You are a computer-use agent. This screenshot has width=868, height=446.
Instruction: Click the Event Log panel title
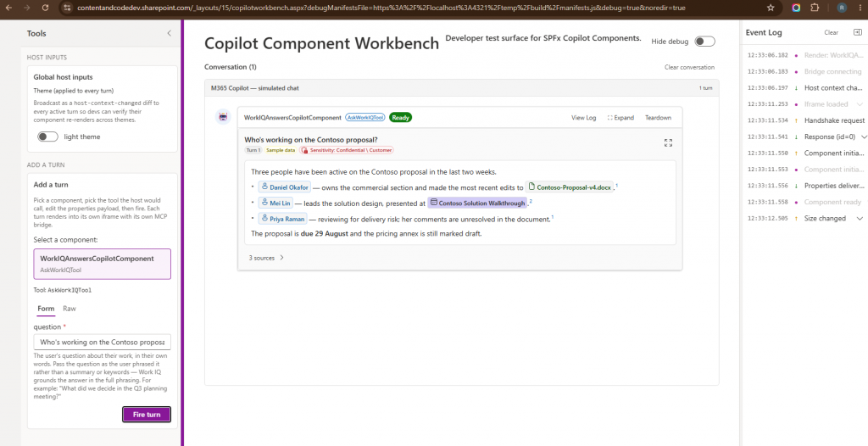pyautogui.click(x=764, y=33)
